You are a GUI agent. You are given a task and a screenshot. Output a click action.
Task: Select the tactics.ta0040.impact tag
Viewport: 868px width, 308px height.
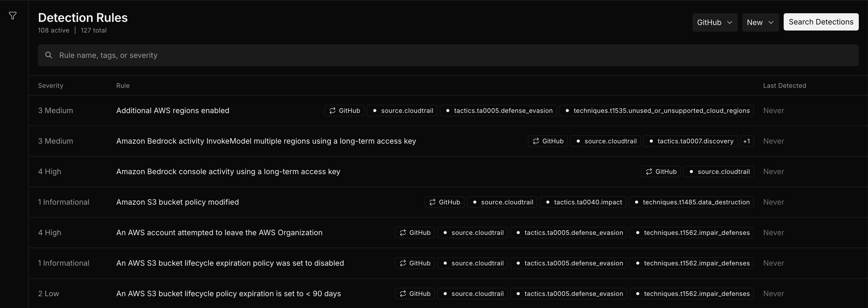pyautogui.click(x=583, y=202)
